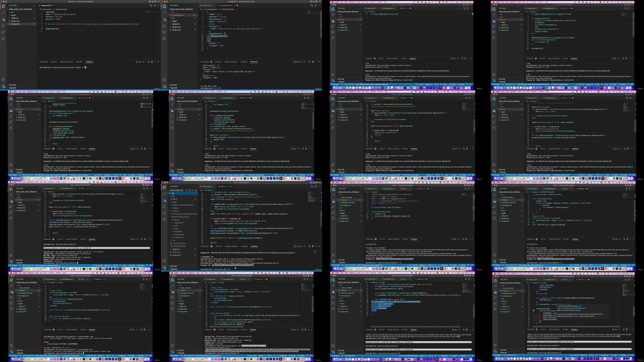The height and width of the screenshot is (362, 644).
Task: Open Terminal menu in 17:03 window menu bar
Action: tap(535, 274)
